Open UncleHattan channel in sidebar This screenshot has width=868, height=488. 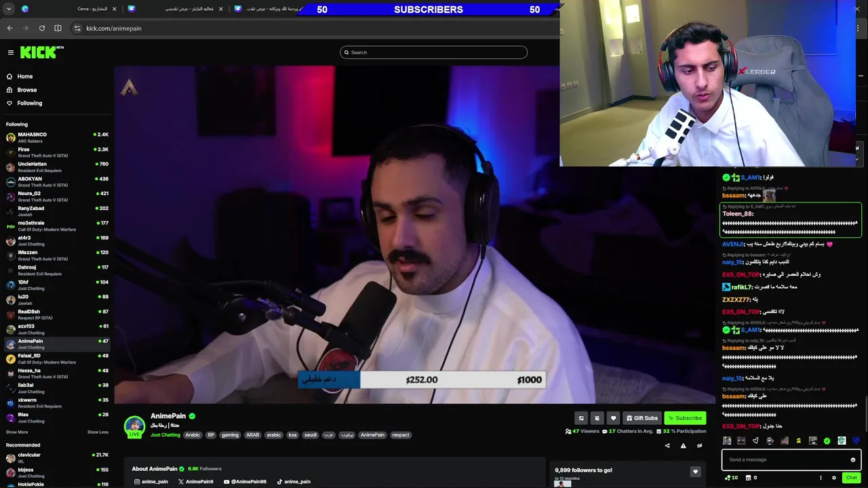pos(56,167)
